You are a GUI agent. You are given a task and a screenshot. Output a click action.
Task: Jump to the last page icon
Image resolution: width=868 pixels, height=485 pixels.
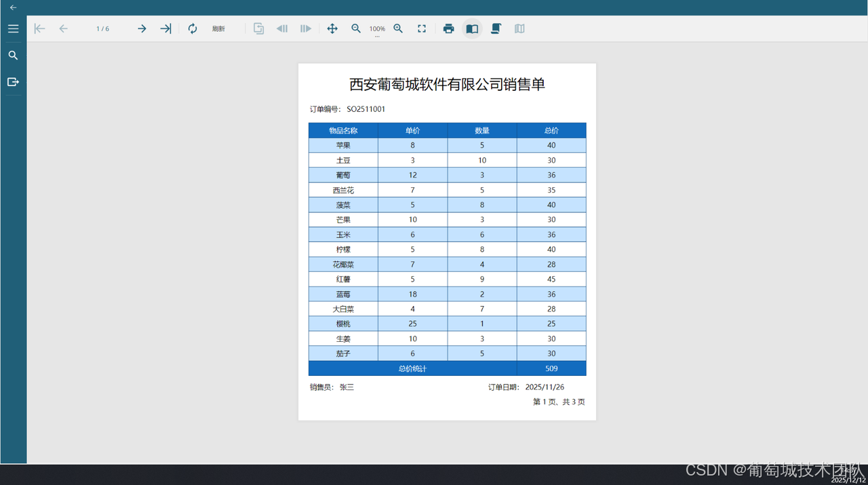pos(165,28)
